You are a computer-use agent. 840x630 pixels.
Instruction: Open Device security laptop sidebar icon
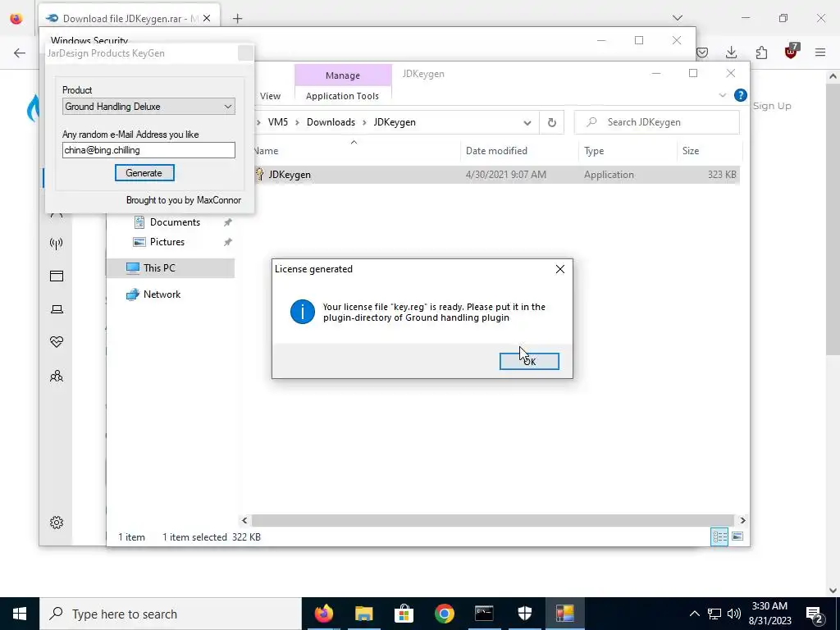[57, 309]
